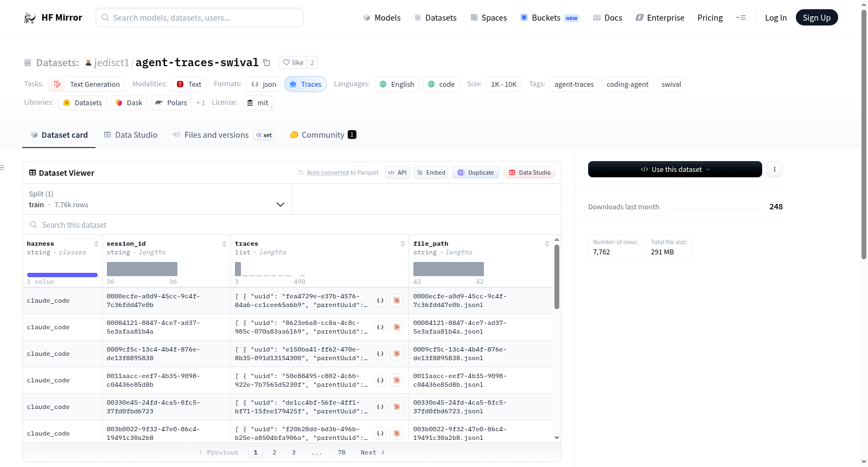Expand the Split train dropdown
Viewport: 868px width, 467px height.
point(157,199)
